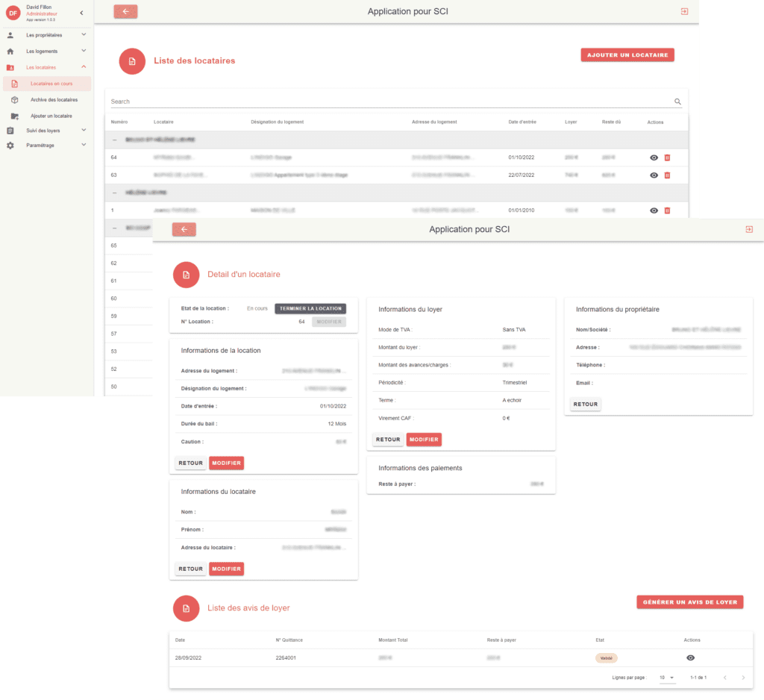Expand the Les propriétaires section
This screenshot has width=764, height=700.
(x=84, y=34)
